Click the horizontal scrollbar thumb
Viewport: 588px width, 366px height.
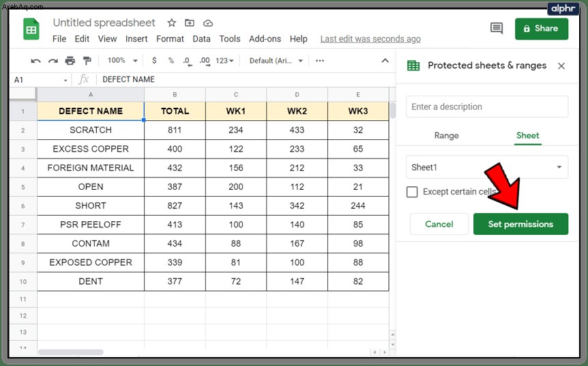coord(71,352)
